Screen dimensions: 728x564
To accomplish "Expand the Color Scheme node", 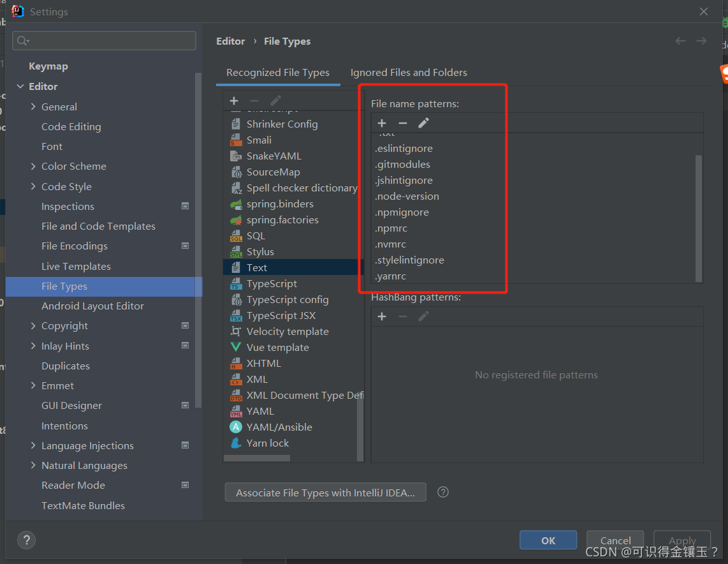I will point(33,166).
